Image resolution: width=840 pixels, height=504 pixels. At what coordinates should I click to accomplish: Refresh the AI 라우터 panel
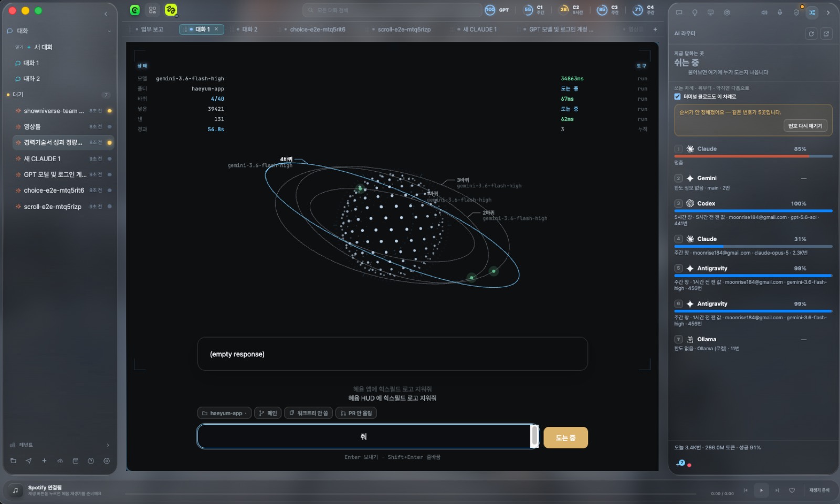pos(811,34)
